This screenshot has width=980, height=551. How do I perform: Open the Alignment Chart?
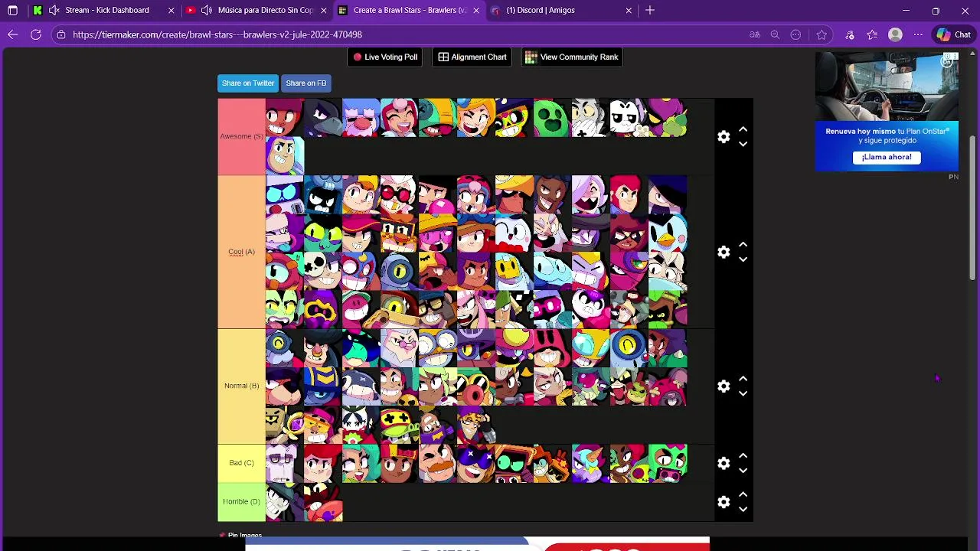click(472, 57)
